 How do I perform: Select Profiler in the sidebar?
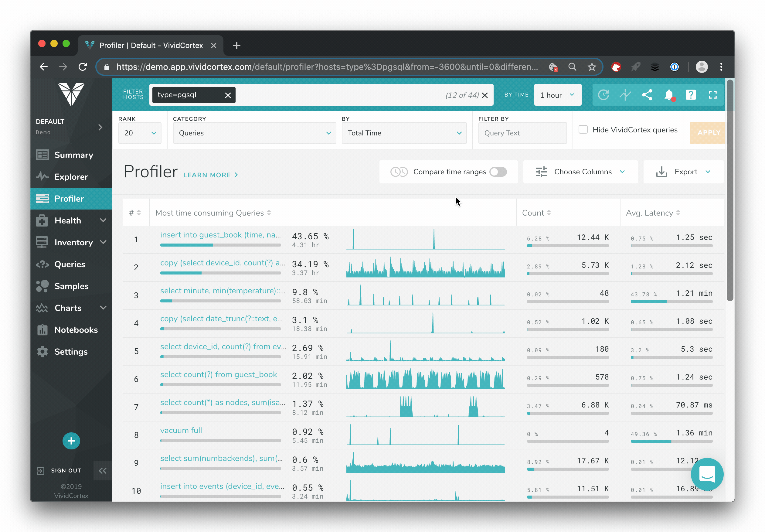(x=71, y=199)
